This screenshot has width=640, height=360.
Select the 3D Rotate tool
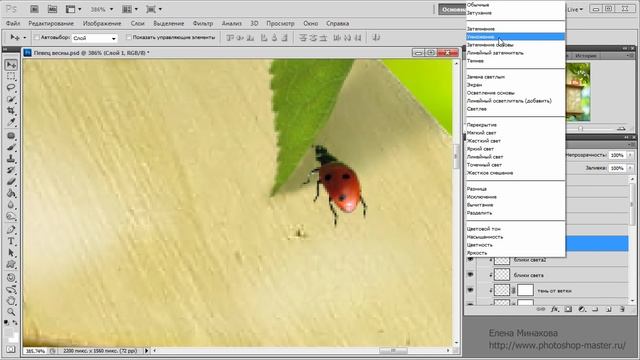pyautogui.click(x=11, y=278)
